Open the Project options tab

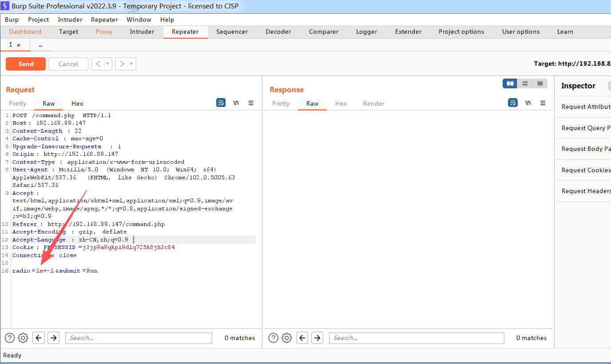click(461, 32)
